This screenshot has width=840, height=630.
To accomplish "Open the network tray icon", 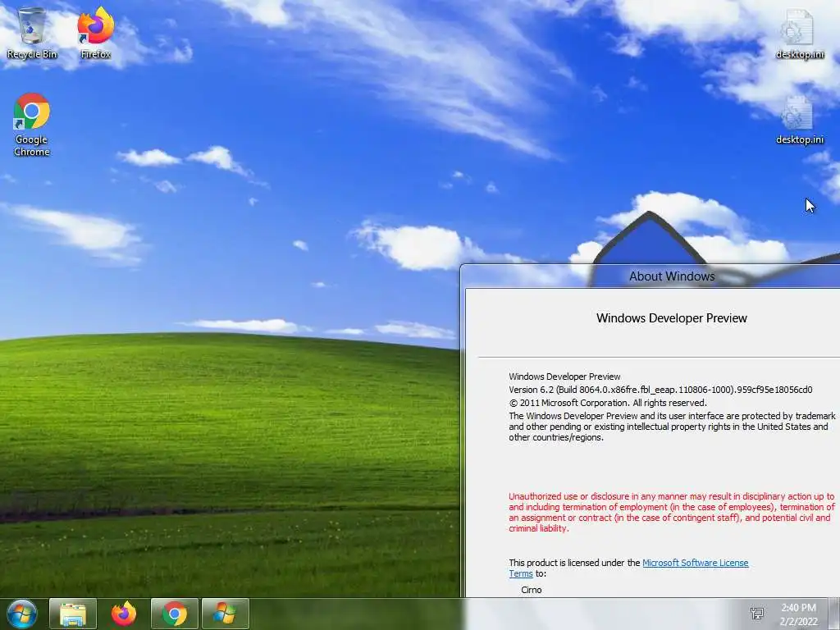I will [757, 614].
